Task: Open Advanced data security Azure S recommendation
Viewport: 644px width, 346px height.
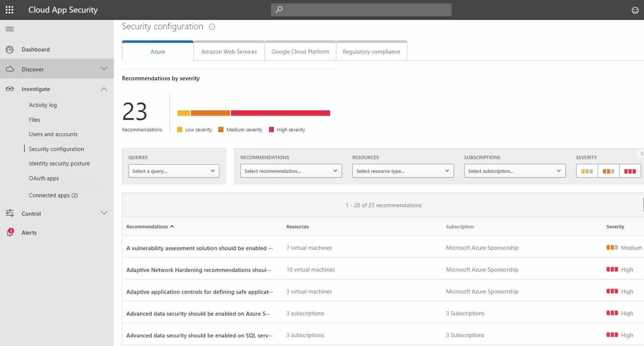Action: pos(198,313)
